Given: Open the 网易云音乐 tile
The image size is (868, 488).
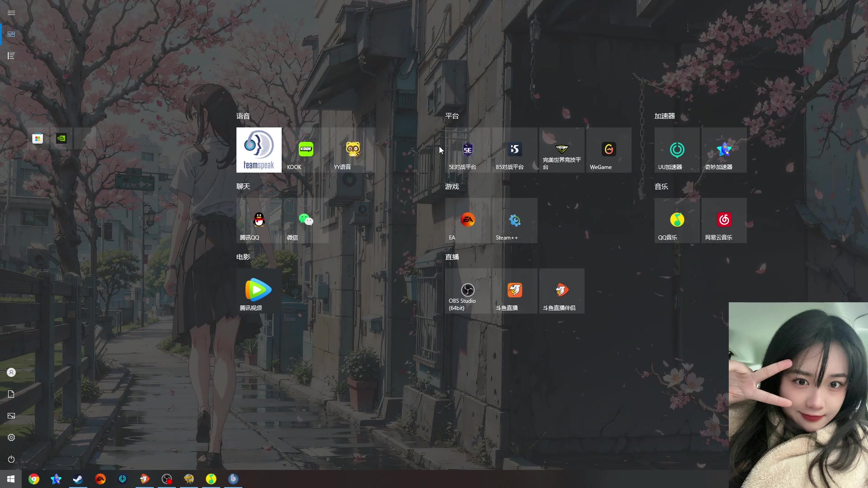Looking at the screenshot, I should pyautogui.click(x=724, y=221).
